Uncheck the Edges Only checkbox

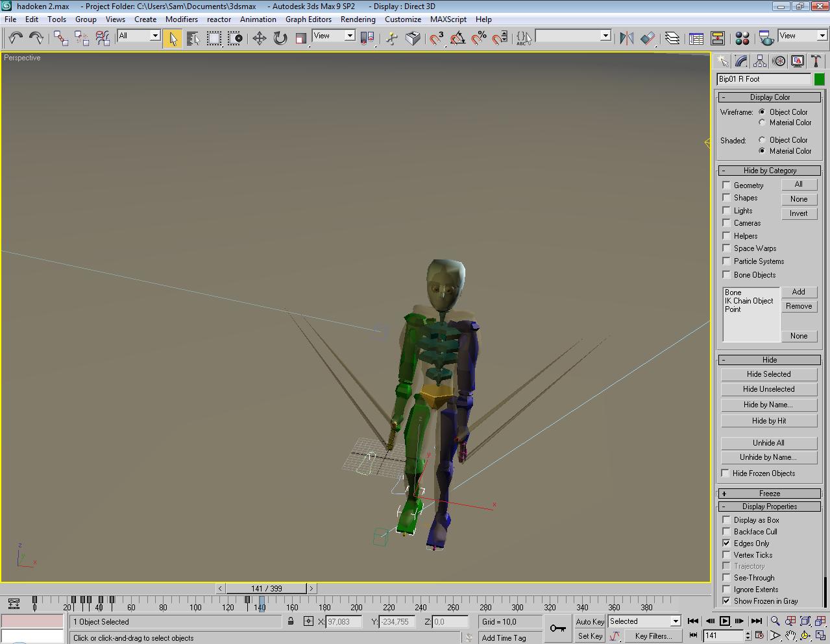point(727,543)
